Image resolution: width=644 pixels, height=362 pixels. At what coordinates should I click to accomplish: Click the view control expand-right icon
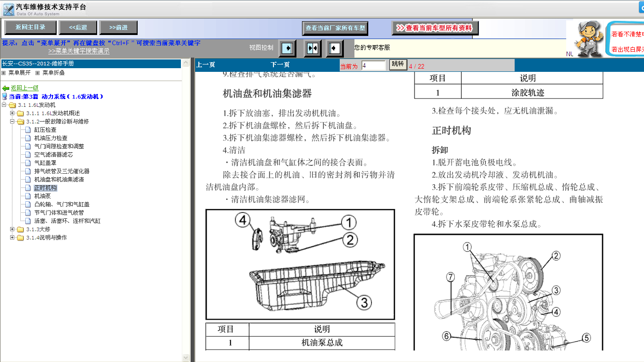tap(288, 48)
